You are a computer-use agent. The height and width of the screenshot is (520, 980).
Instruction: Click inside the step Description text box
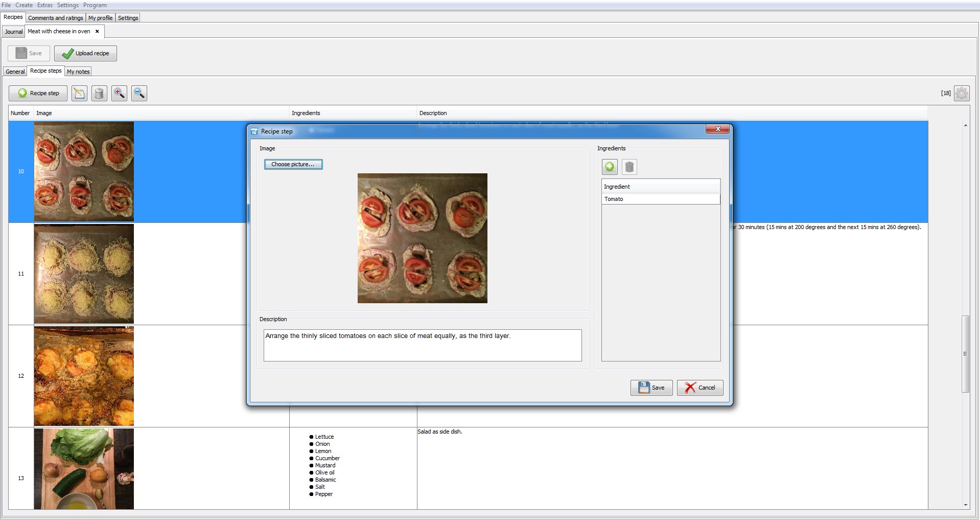point(422,345)
